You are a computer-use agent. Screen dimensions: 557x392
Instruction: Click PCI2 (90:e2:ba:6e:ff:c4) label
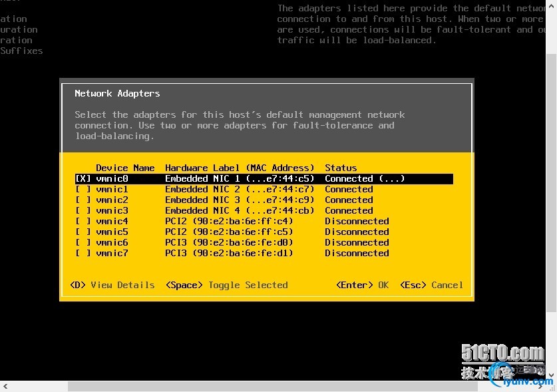pos(229,222)
